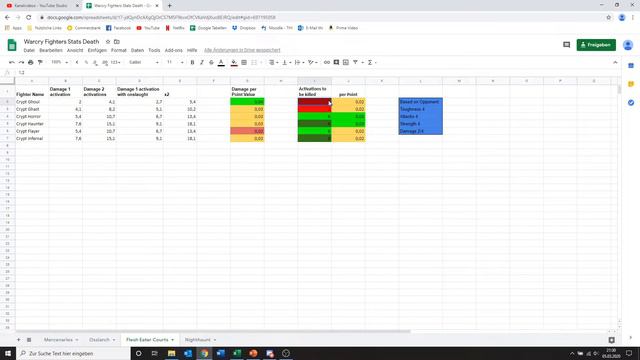Open Windows Start menu
Viewport: 640px width, 360px height.
[x=8, y=353]
